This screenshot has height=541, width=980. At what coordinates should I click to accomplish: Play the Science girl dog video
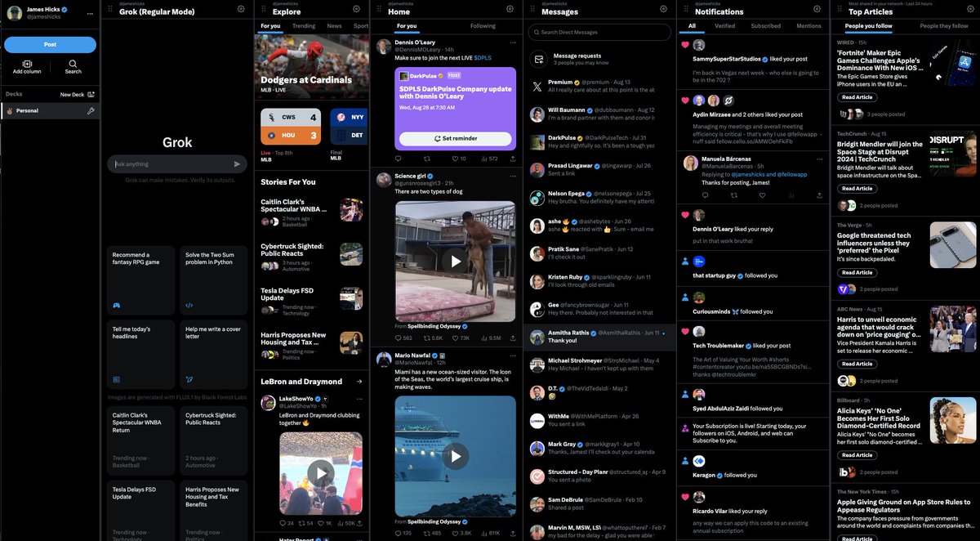coord(456,262)
